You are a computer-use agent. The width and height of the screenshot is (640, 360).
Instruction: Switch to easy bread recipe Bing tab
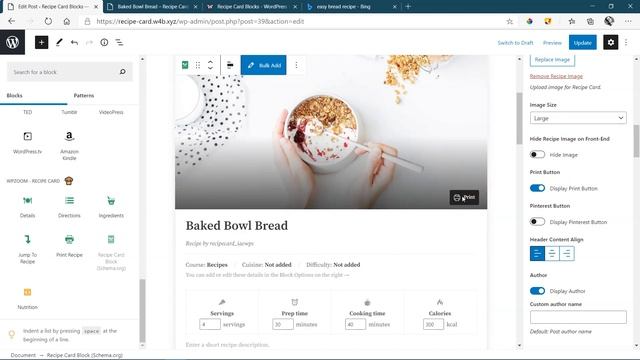pos(351,7)
